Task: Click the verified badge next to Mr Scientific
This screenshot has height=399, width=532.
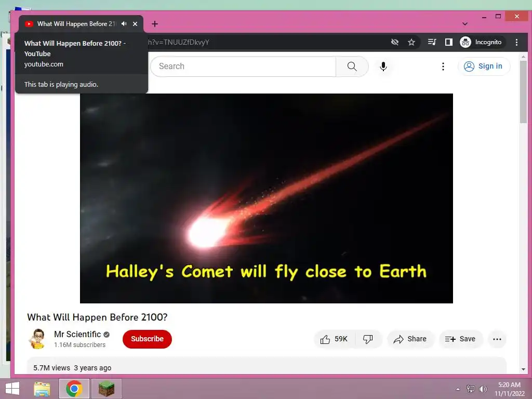Action: point(107,335)
